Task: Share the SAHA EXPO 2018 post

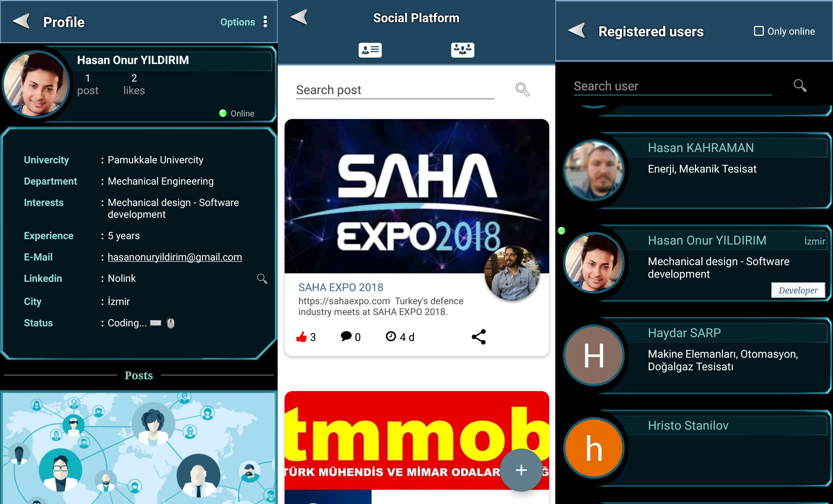Action: [x=479, y=337]
